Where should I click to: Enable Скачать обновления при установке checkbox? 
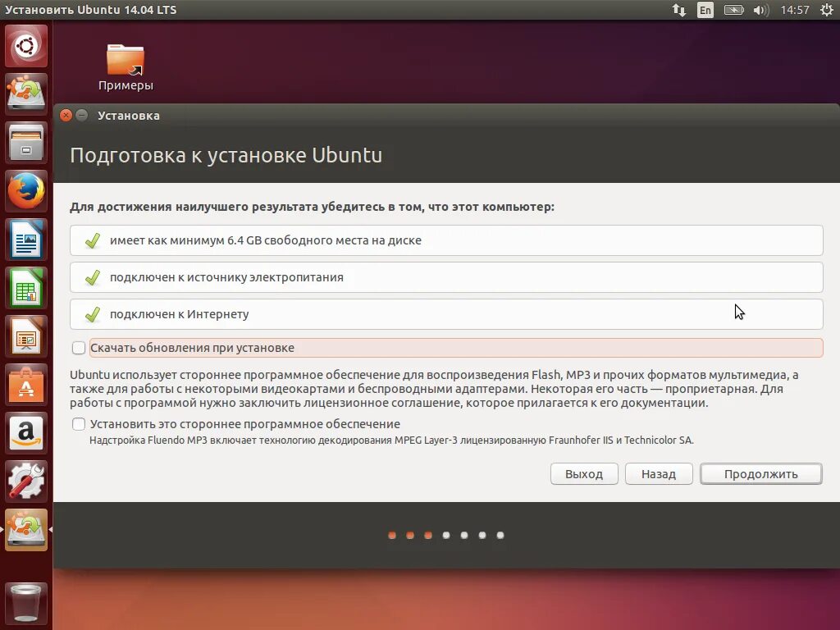(x=79, y=348)
